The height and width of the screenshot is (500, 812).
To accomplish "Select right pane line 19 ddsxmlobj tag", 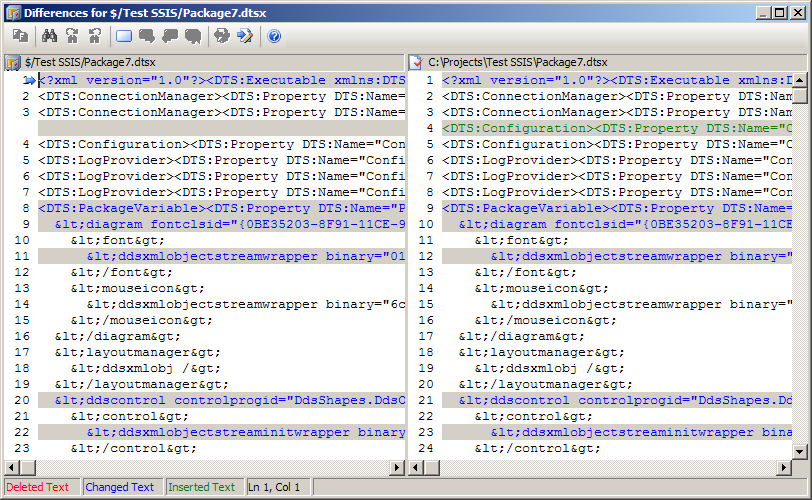I will (x=550, y=369).
